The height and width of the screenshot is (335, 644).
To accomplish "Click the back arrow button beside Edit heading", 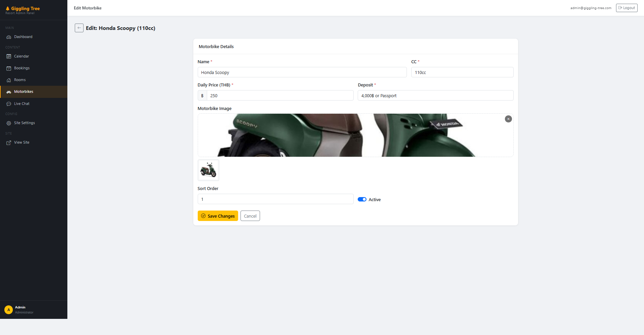I will click(79, 28).
